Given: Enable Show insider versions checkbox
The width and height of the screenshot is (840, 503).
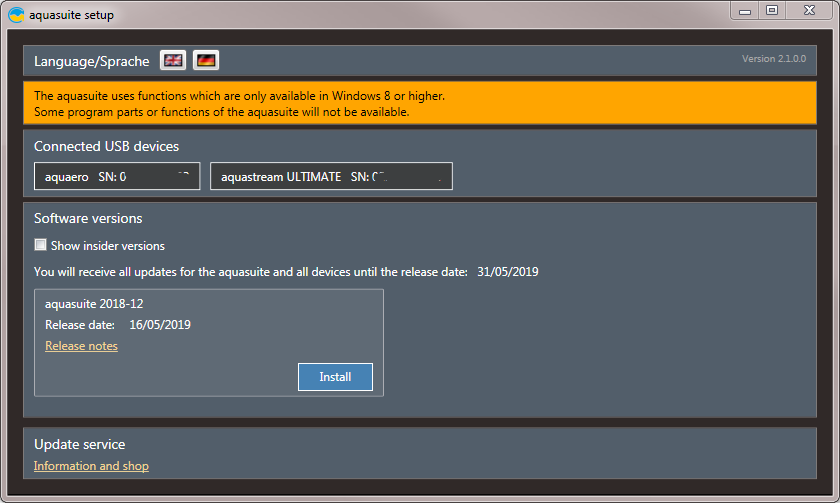Looking at the screenshot, I should (x=40, y=245).
